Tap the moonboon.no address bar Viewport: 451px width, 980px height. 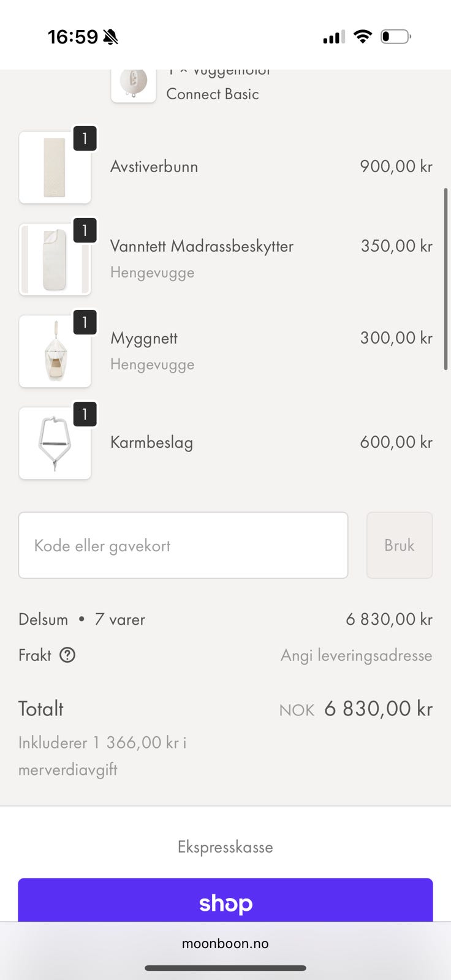click(x=225, y=943)
